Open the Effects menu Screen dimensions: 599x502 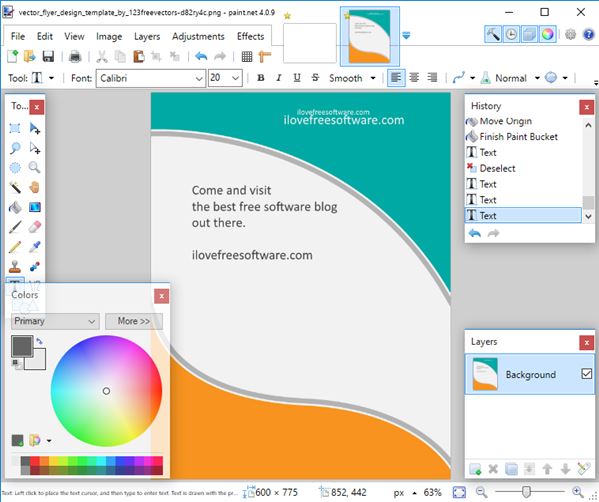[251, 36]
